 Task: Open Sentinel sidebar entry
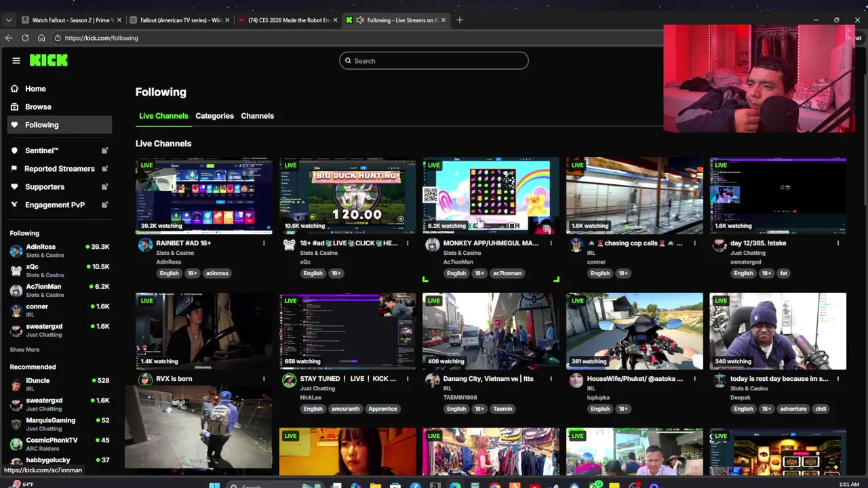(x=41, y=150)
